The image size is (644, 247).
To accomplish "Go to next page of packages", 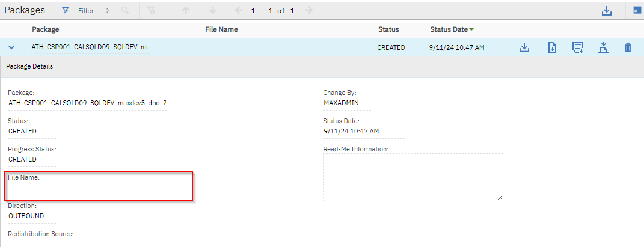I will 308,10.
